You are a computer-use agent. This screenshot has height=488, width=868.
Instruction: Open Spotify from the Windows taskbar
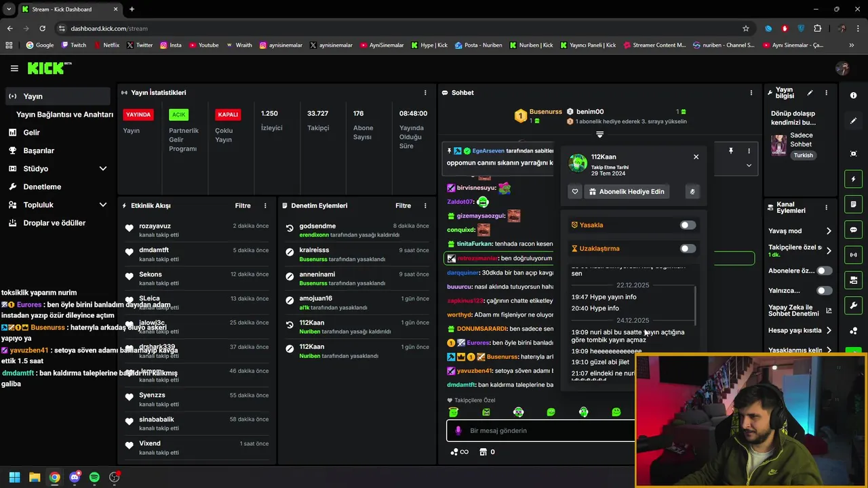click(x=94, y=477)
